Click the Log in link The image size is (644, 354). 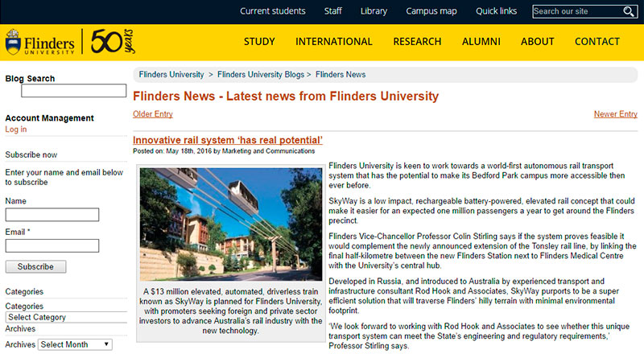click(x=16, y=130)
